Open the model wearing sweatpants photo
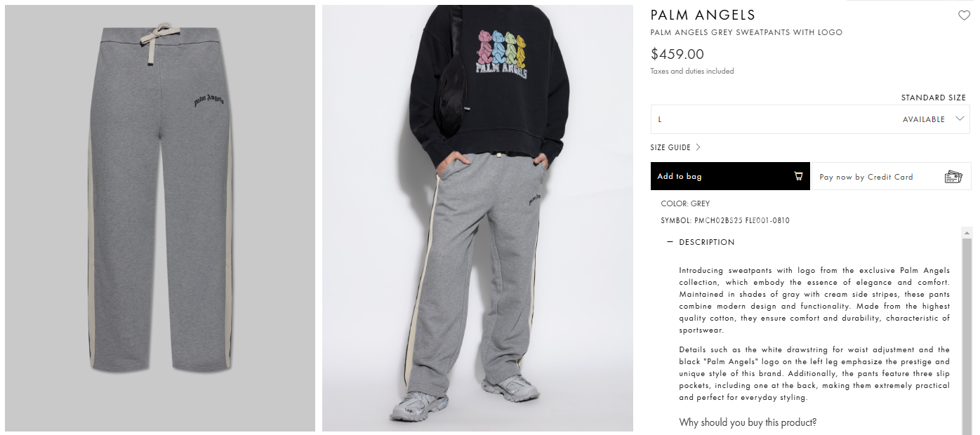980x435 pixels. (477, 218)
